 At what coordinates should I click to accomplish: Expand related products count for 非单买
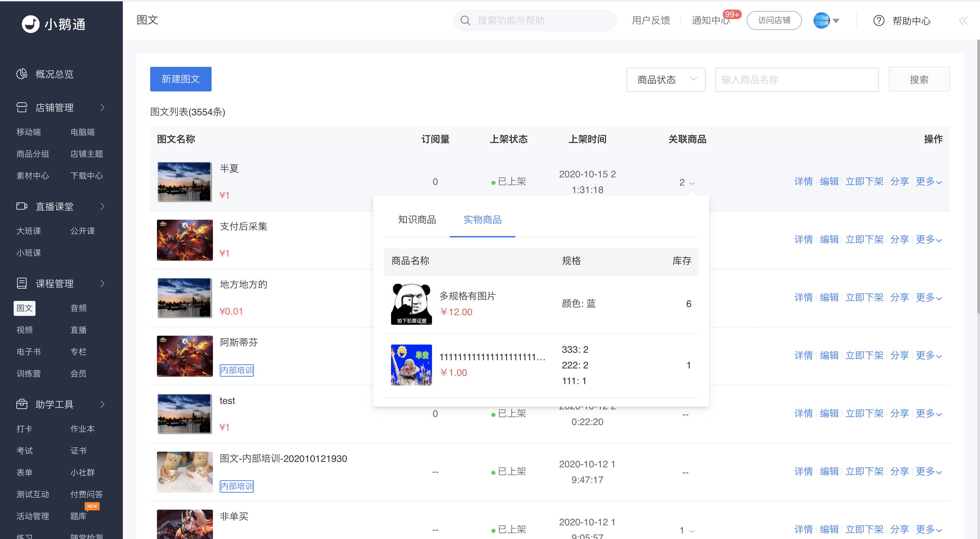point(687,530)
